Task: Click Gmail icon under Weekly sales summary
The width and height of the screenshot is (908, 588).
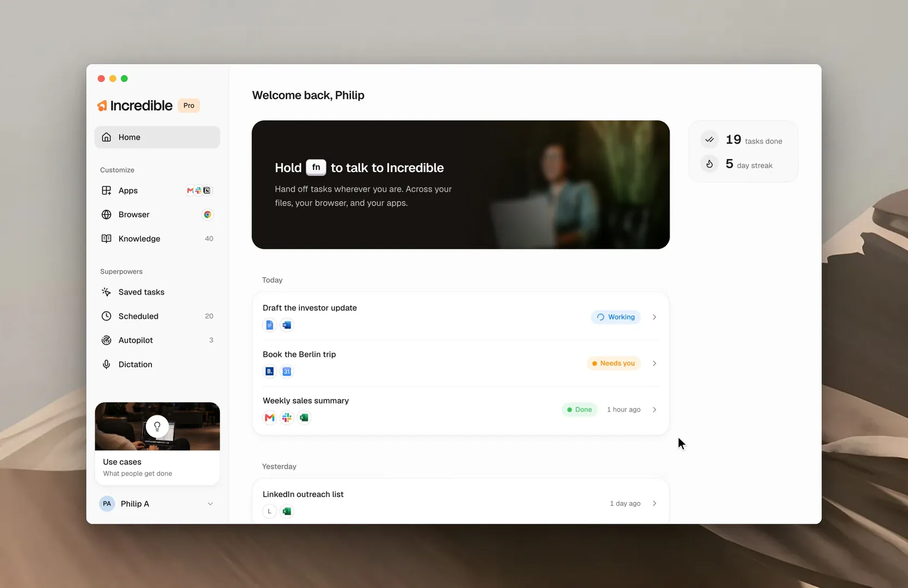Action: pyautogui.click(x=269, y=418)
